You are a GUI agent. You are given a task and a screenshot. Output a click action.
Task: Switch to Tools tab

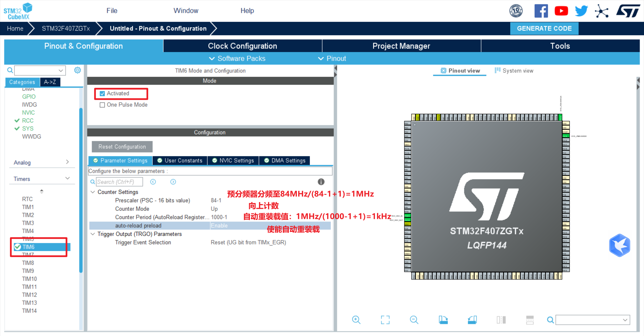click(560, 46)
